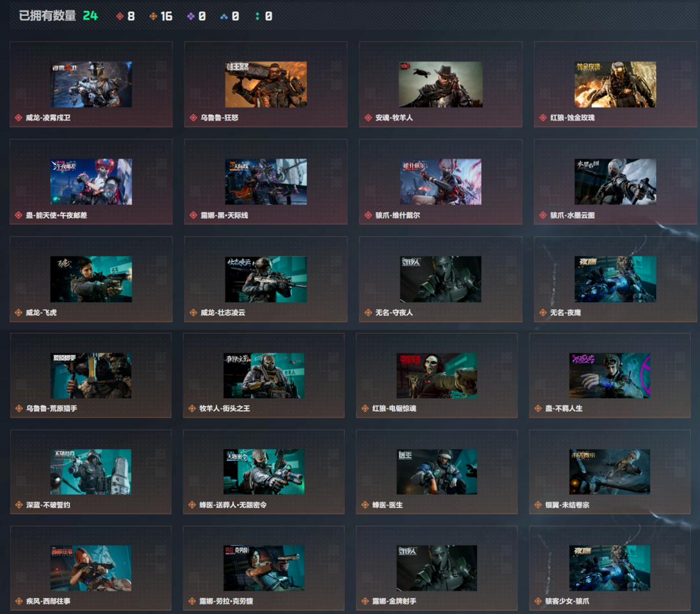Click the 威龙-飞虎 skin name
Screen dimensions: 700x614
41,313
